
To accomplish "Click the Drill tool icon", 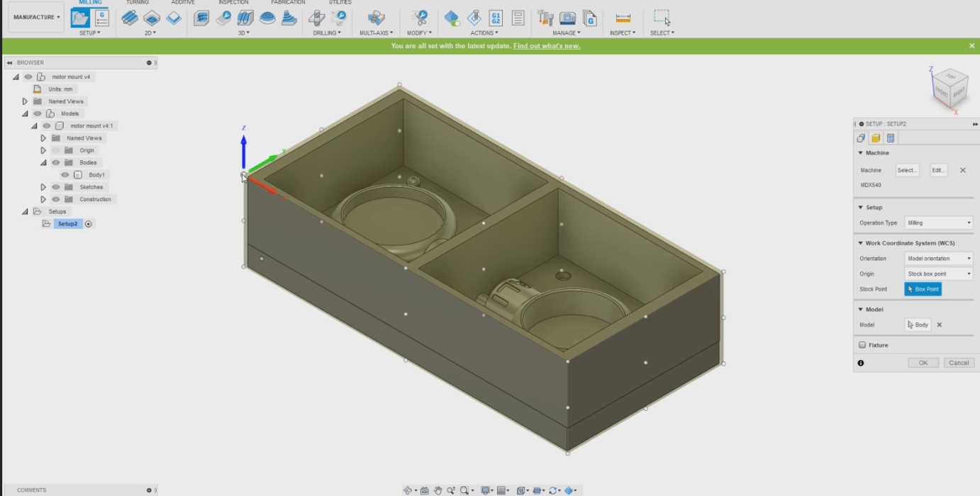I will coord(317,18).
